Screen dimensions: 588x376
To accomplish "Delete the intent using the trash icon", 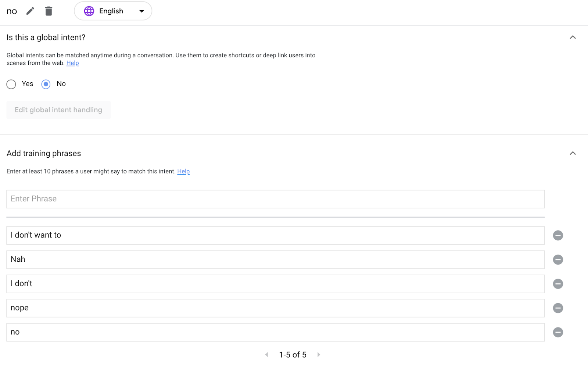I will pyautogui.click(x=49, y=11).
